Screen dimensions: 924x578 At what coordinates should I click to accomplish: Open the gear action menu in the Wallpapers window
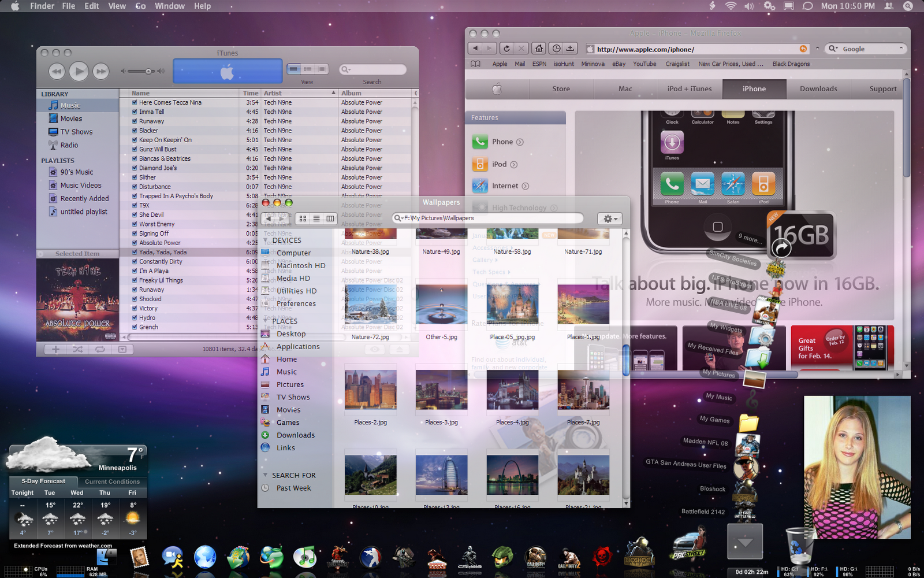point(609,218)
